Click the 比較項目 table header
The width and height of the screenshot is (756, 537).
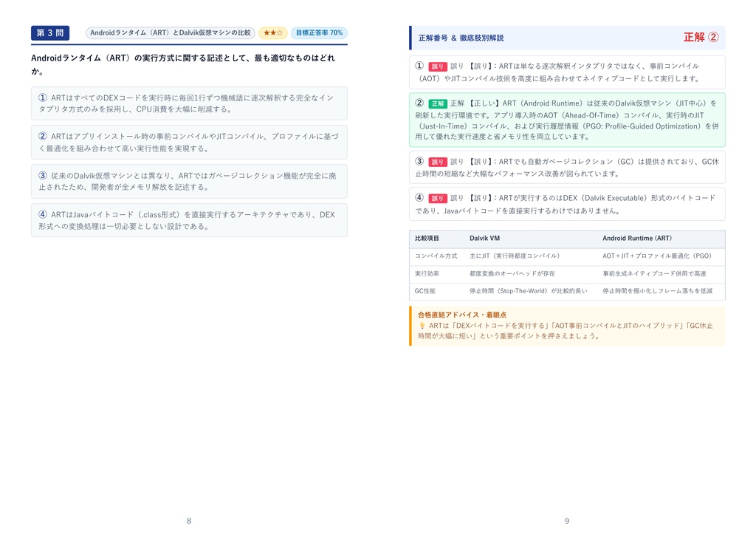click(427, 239)
